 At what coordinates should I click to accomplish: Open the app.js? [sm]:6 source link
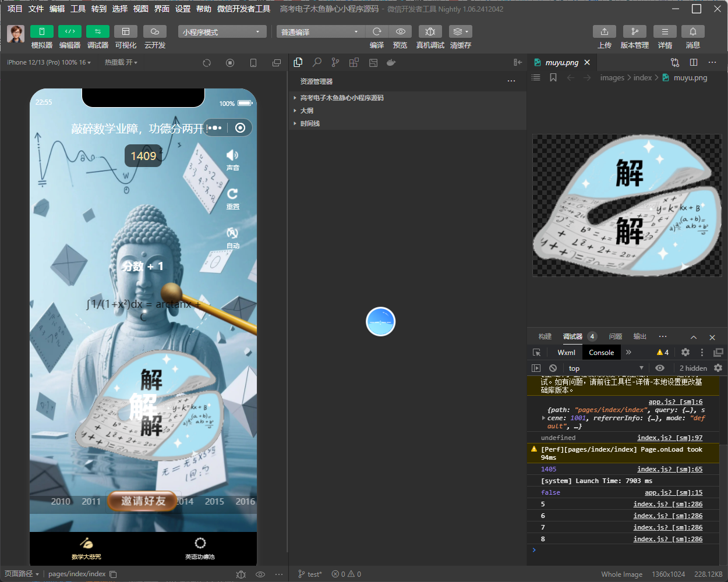tap(676, 402)
